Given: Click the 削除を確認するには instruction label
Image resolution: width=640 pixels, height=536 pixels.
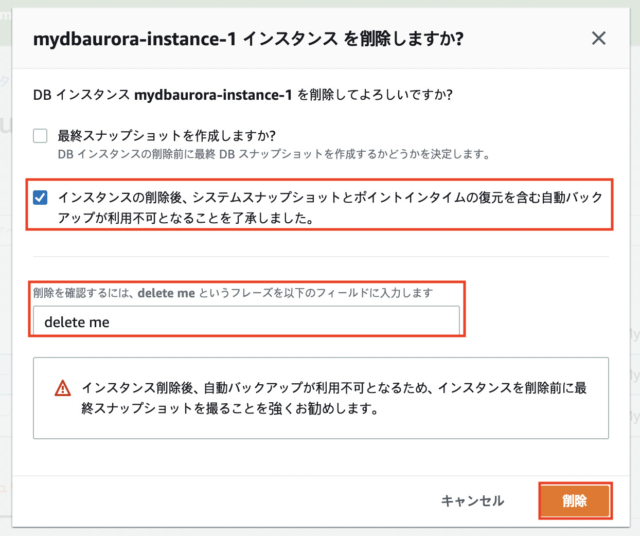Looking at the screenshot, I should 233,293.
